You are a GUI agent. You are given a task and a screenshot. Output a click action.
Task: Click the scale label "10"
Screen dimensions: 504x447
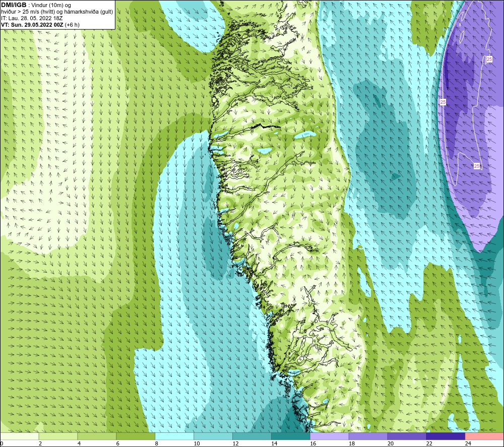(x=197, y=443)
